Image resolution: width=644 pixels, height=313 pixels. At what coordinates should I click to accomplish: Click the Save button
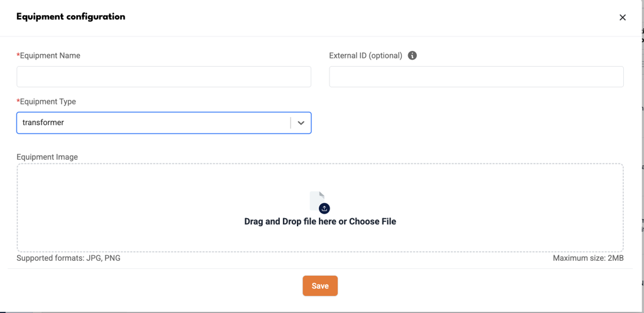point(320,286)
